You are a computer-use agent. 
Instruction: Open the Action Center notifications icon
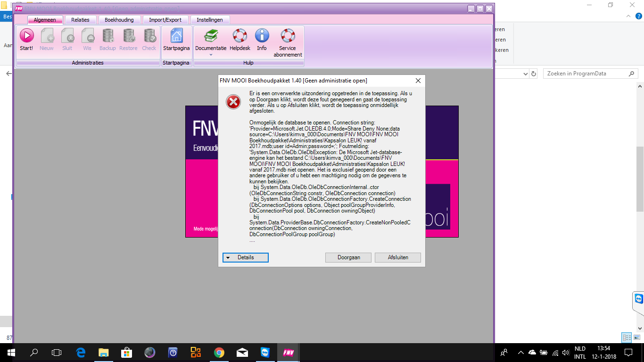[x=628, y=353]
